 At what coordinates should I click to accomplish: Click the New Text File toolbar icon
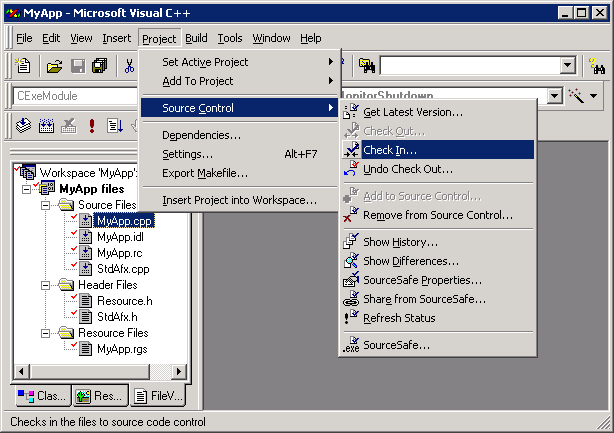coord(24,66)
